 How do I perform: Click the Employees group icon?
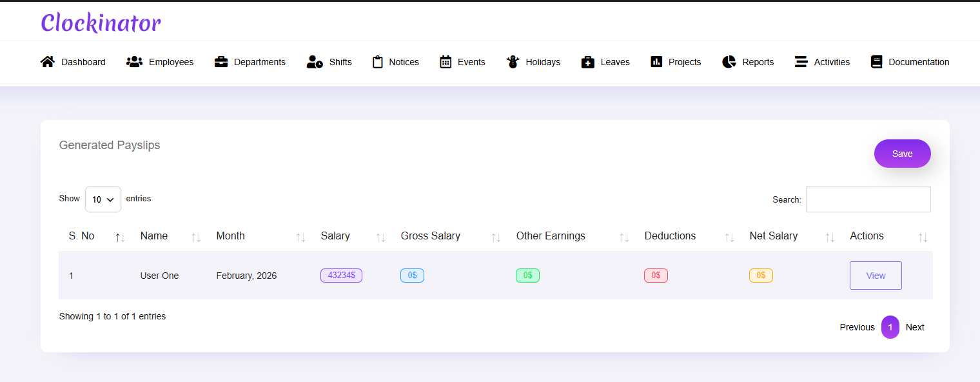134,62
